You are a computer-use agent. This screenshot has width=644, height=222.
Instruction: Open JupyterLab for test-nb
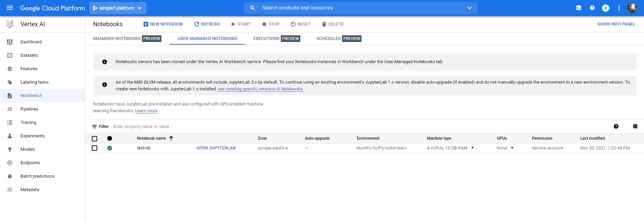(216, 148)
